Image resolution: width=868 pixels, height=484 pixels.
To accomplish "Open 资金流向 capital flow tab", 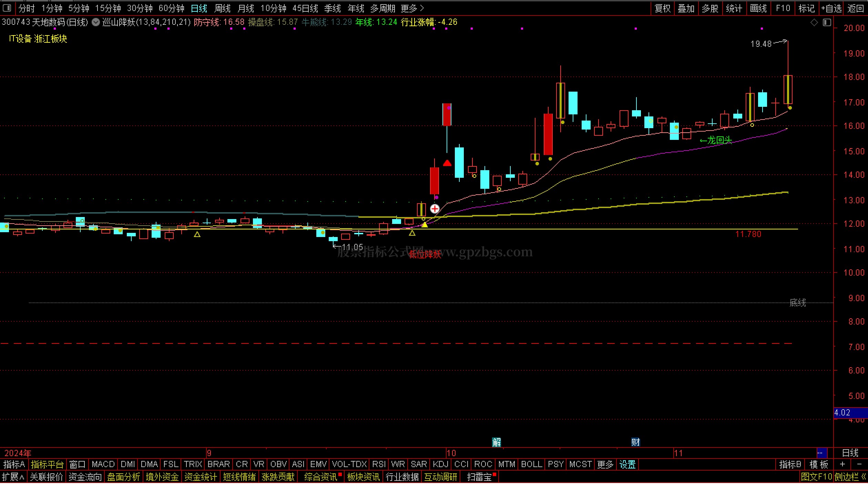I will 85,477.
